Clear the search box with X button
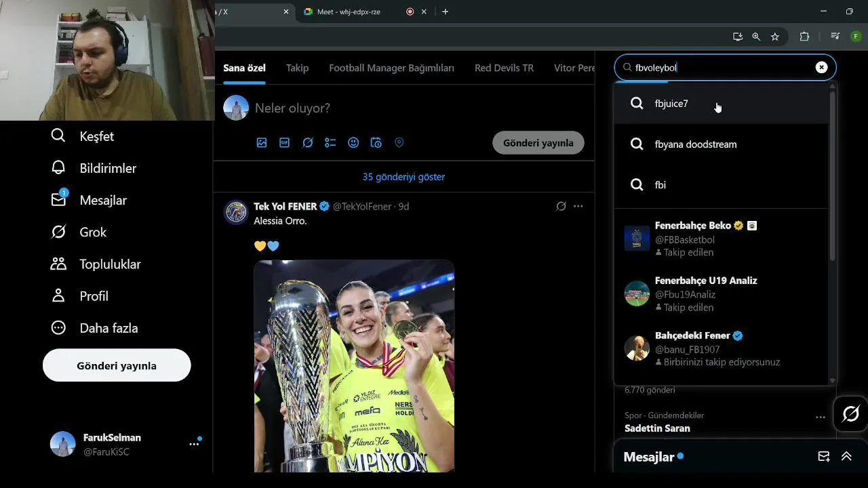 (x=821, y=67)
